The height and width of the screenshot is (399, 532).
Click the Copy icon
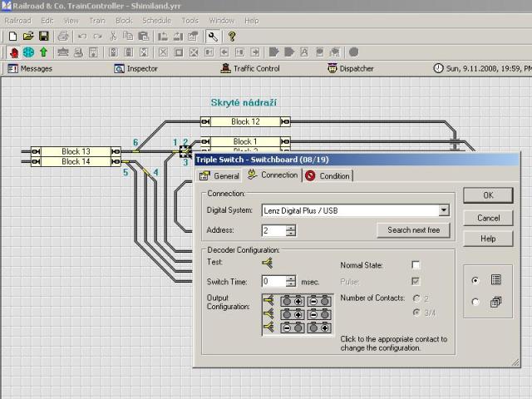(128, 37)
